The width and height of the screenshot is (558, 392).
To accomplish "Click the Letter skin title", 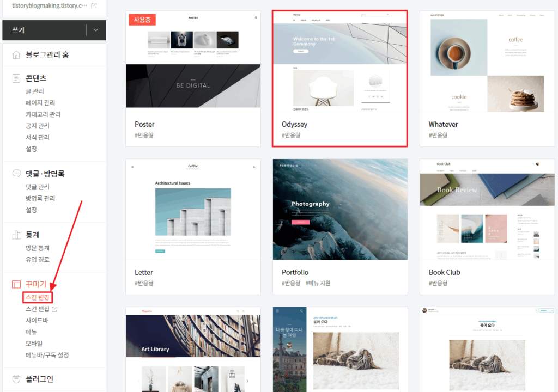I will (x=144, y=272).
